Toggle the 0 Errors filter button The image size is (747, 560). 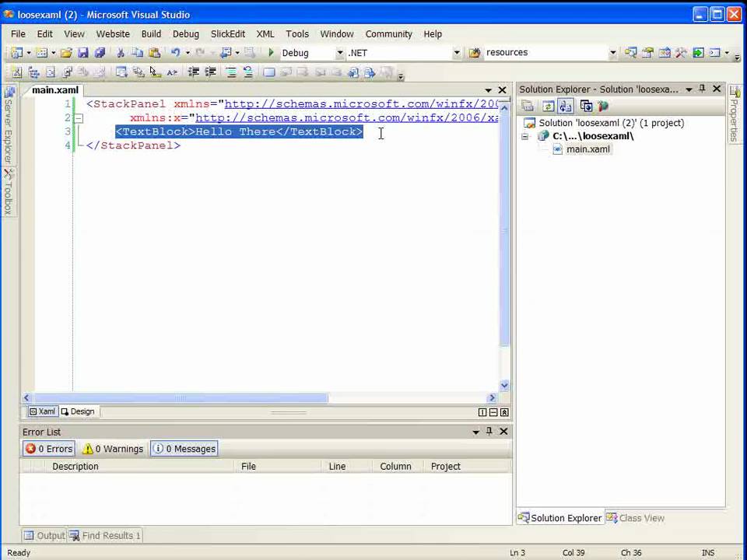pos(49,449)
